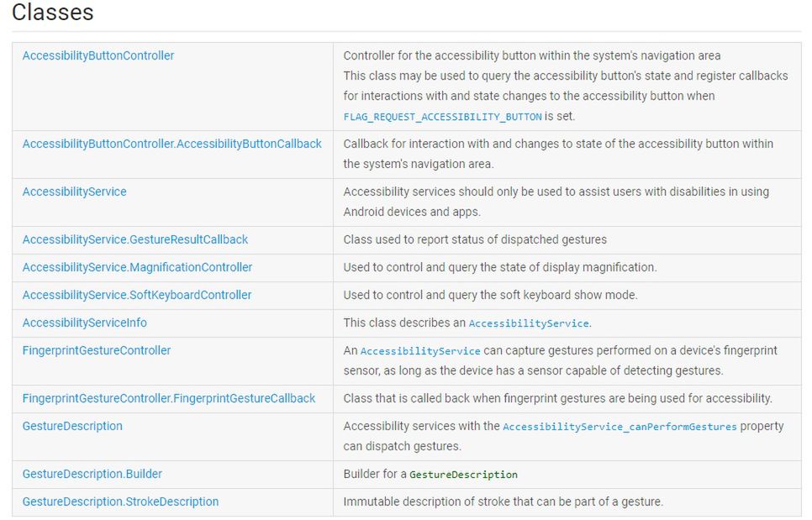Select AccessibilityService.SoftKeyboardController link

pos(137,295)
